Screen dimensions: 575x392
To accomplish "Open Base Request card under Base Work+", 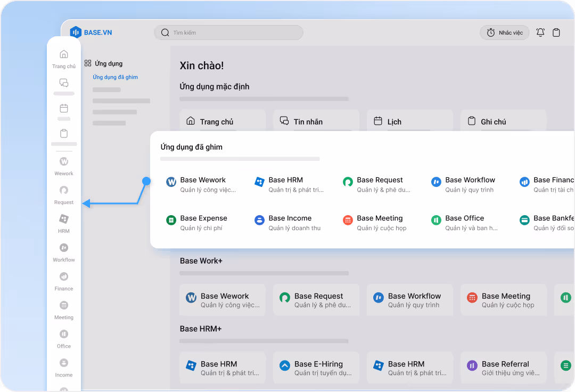I will (316, 299).
